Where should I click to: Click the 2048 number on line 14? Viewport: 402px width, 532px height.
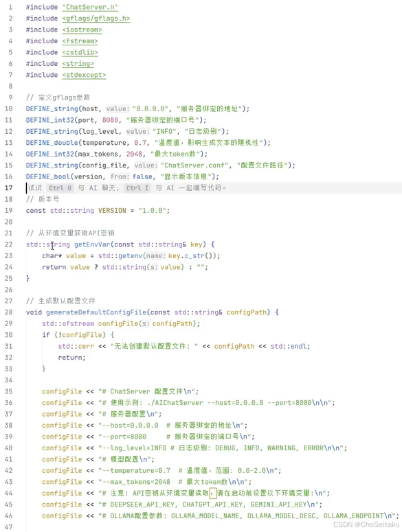(x=134, y=154)
